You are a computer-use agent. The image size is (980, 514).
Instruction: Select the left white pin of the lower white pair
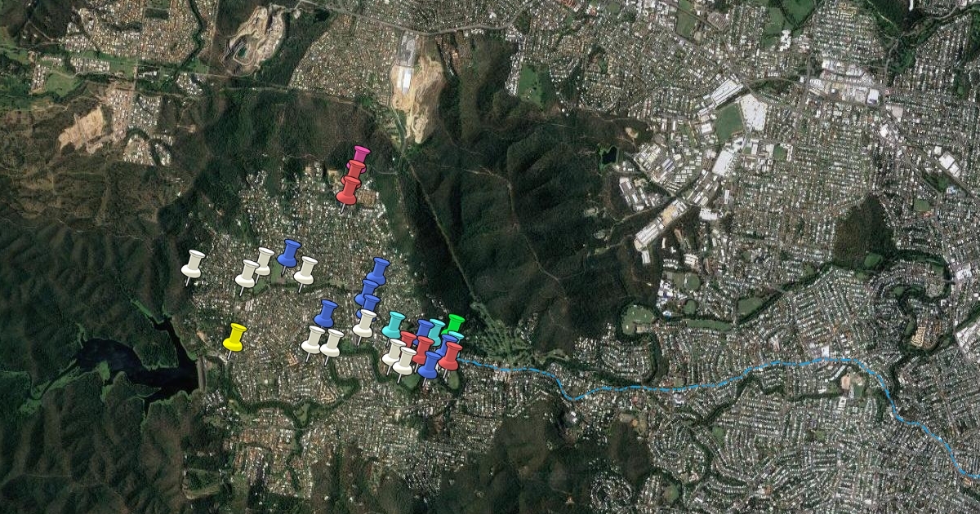pyautogui.click(x=314, y=339)
